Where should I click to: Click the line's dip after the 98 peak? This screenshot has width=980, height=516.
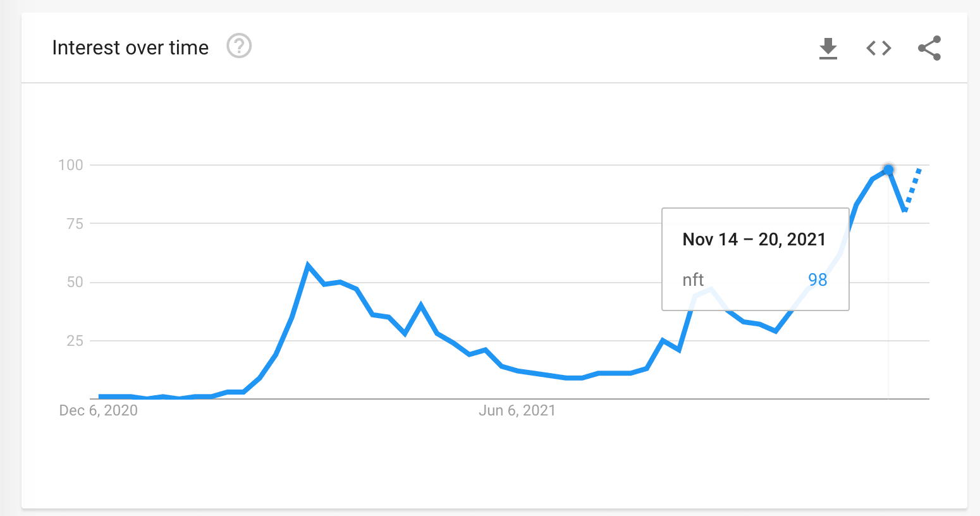(x=904, y=209)
